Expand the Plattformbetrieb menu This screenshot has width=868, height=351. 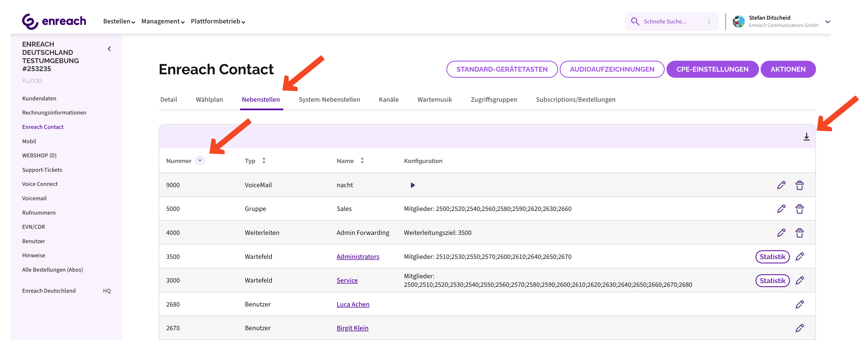coord(218,21)
